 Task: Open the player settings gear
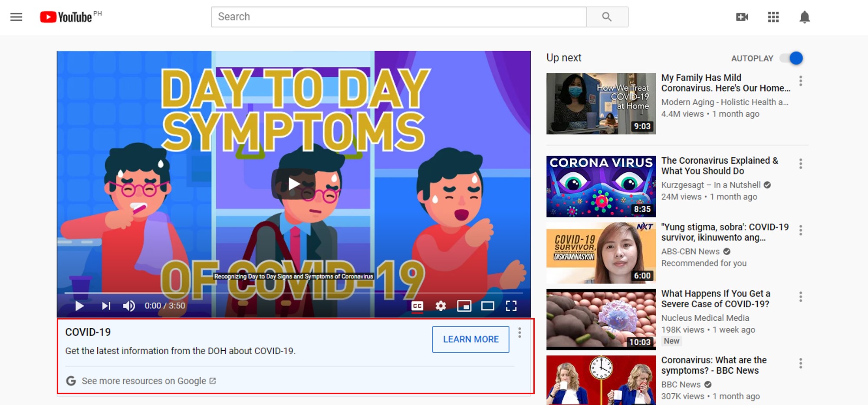click(441, 306)
